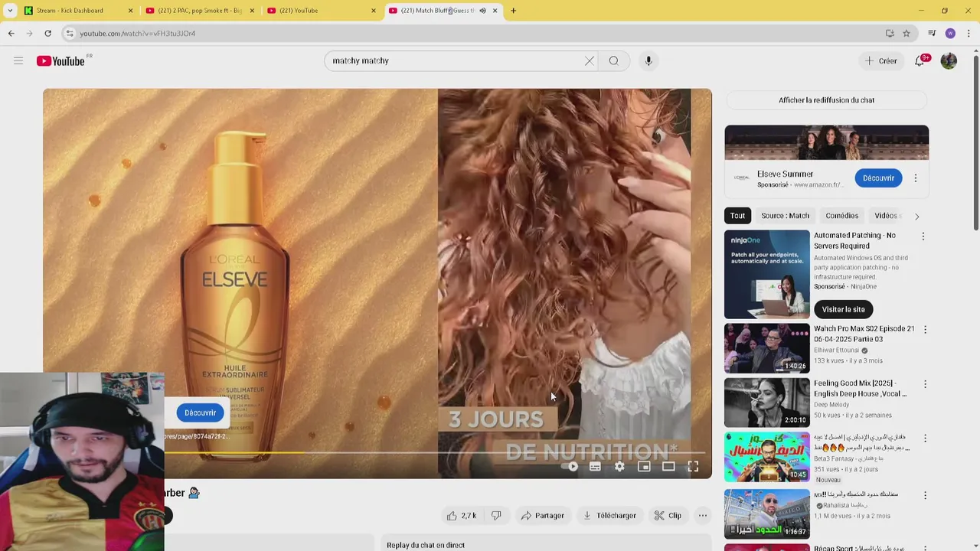This screenshot has width=980, height=551.
Task: Reload the page
Action: (47, 33)
